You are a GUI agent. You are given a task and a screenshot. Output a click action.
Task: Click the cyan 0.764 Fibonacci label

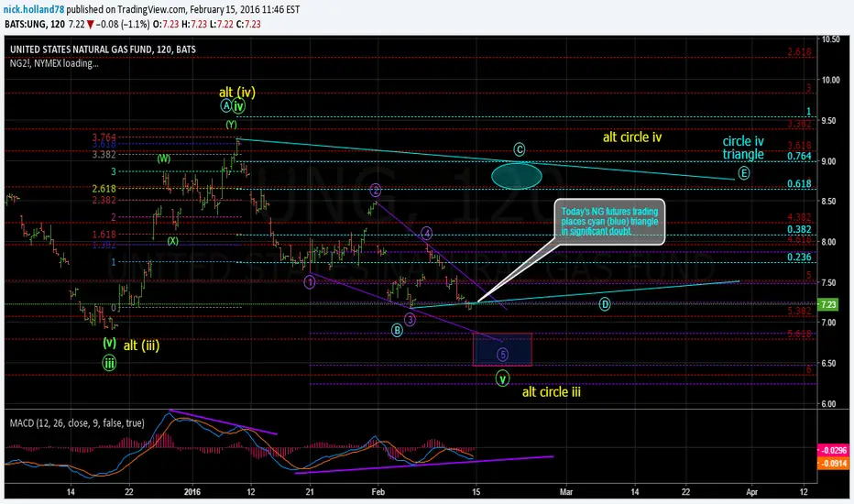tap(799, 157)
